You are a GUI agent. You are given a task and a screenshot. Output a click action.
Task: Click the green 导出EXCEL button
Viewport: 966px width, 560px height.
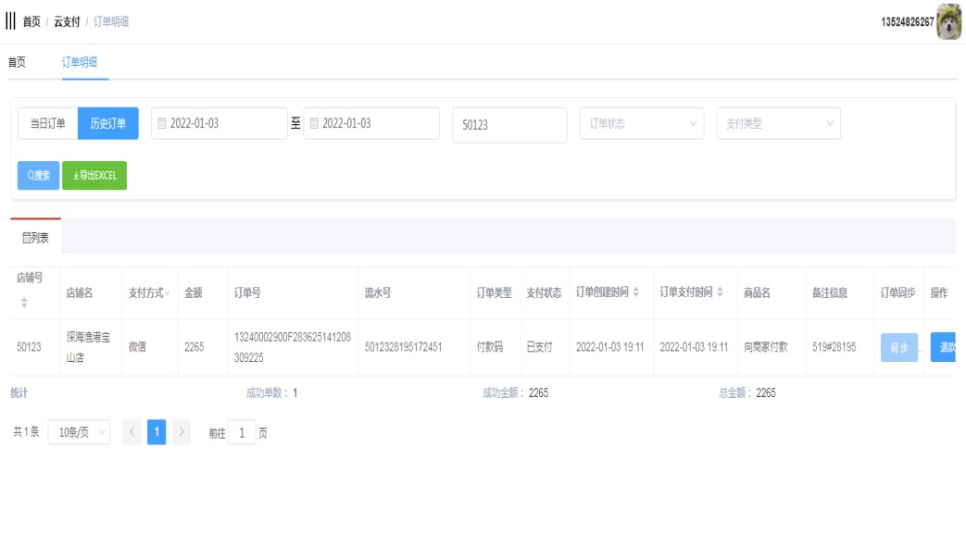click(x=94, y=175)
